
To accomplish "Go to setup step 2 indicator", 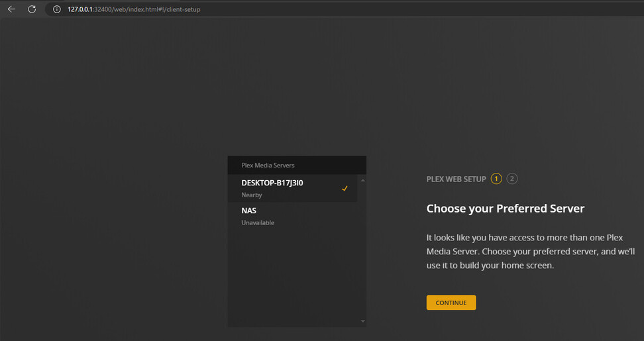I will point(511,179).
